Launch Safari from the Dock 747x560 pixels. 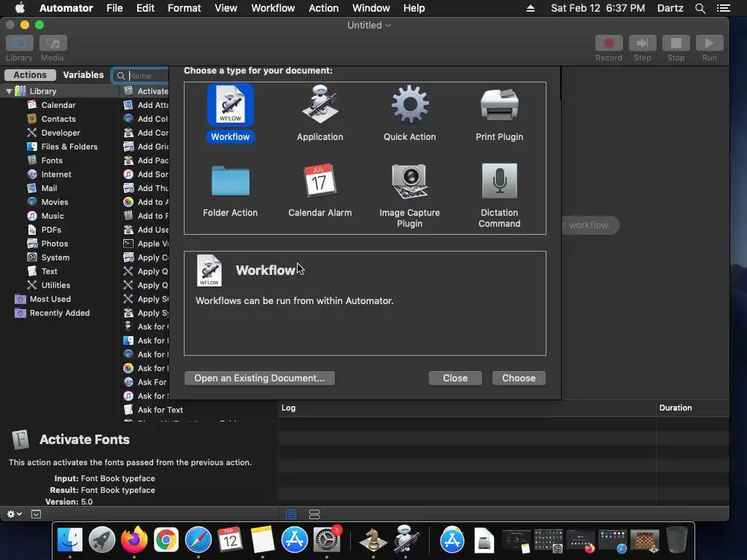198,540
